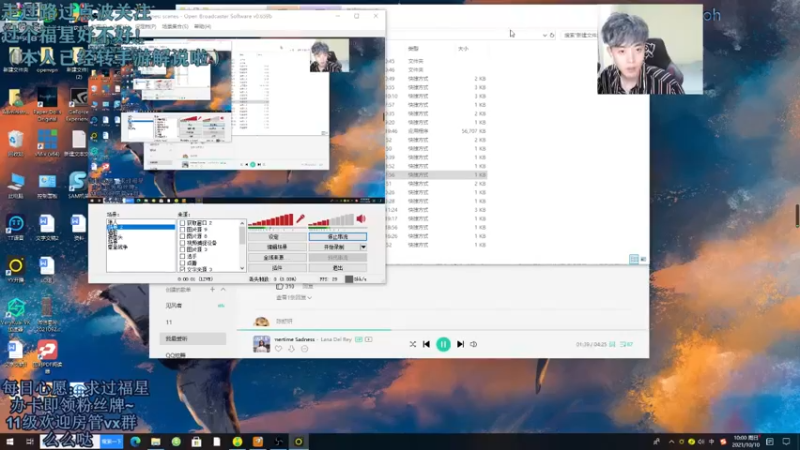Seek on the song progress bar
This screenshot has width=800, height=450.
[443, 330]
